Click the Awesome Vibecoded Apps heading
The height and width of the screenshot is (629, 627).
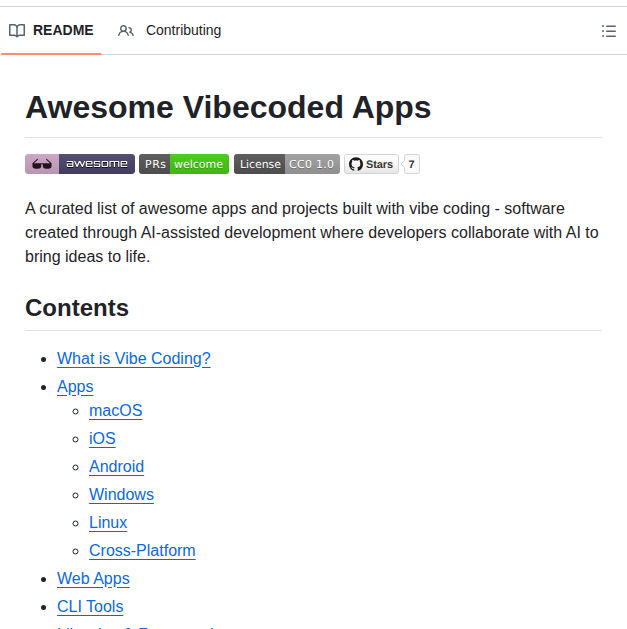point(228,108)
